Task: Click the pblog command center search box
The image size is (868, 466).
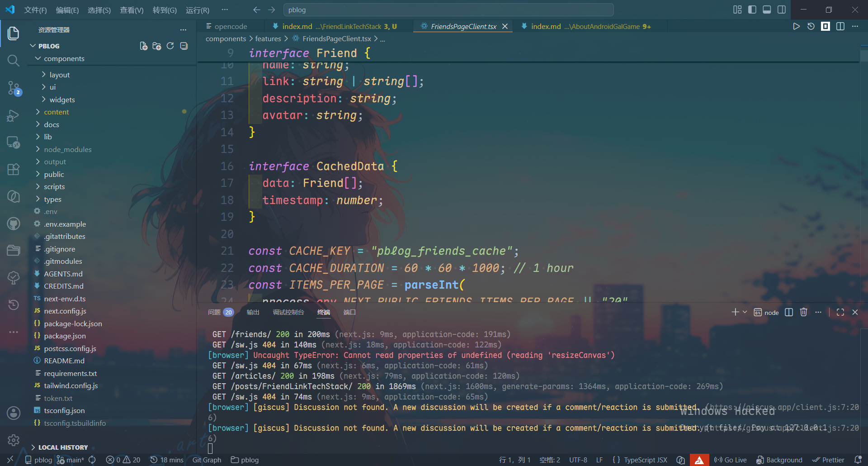Action: [x=448, y=10]
